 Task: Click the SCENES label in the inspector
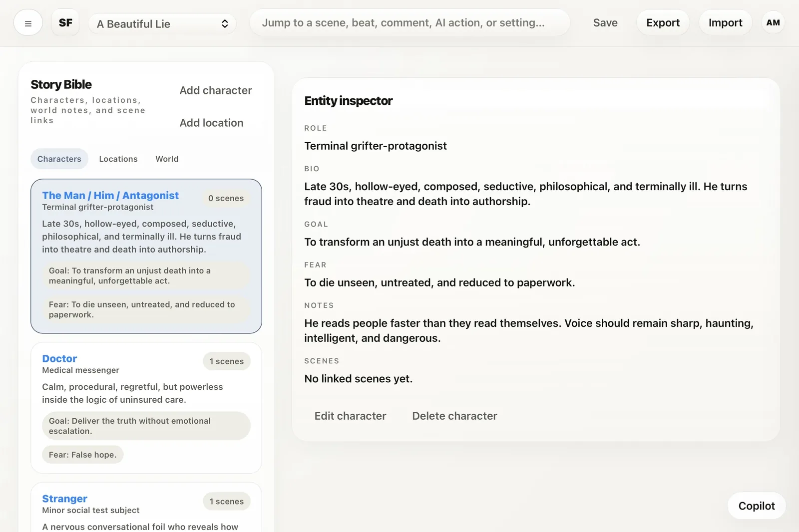pos(322,361)
